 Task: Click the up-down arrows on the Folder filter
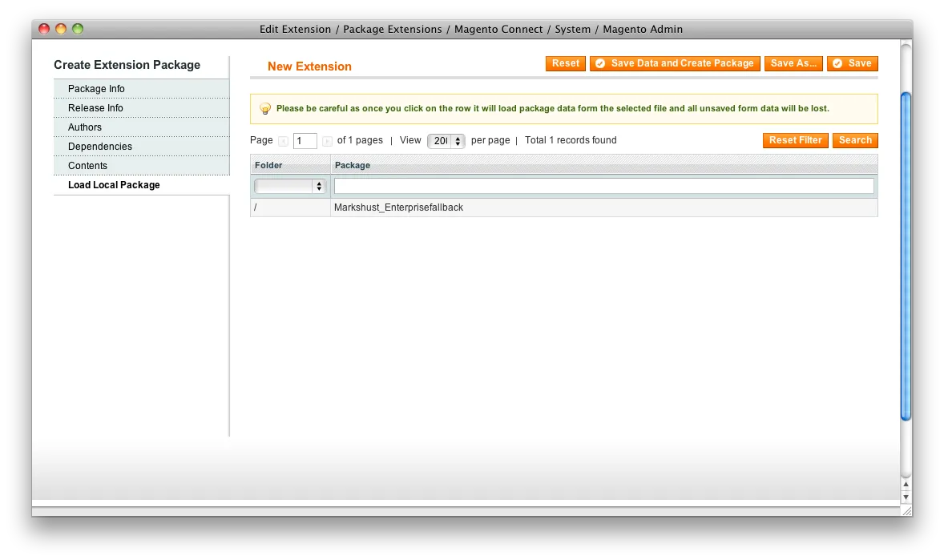coord(319,185)
